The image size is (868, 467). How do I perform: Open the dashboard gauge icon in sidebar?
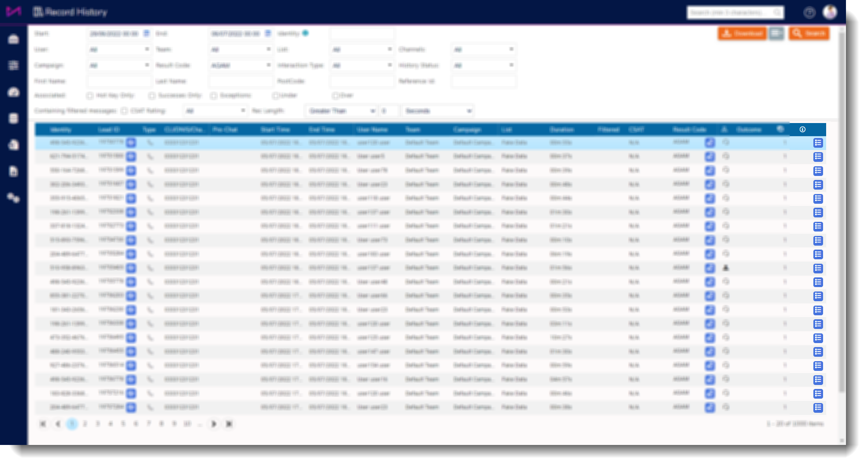click(x=14, y=92)
